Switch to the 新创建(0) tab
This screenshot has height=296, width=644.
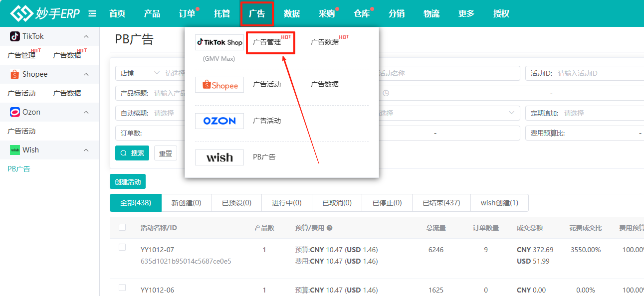coord(187,203)
